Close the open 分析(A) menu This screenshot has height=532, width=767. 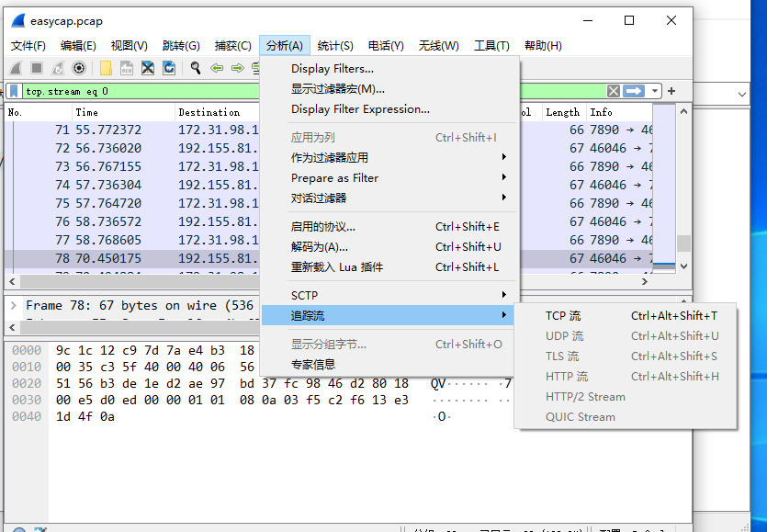click(x=285, y=46)
